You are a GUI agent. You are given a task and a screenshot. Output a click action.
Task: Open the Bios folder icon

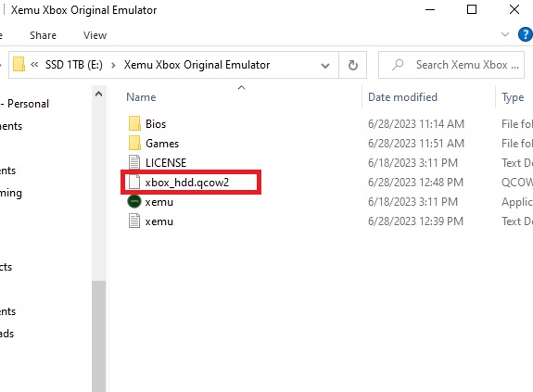(x=134, y=123)
